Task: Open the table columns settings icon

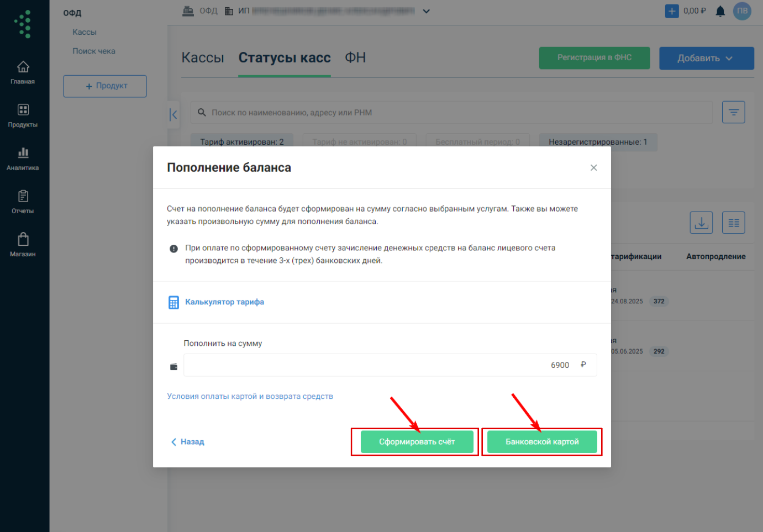Action: 733,223
